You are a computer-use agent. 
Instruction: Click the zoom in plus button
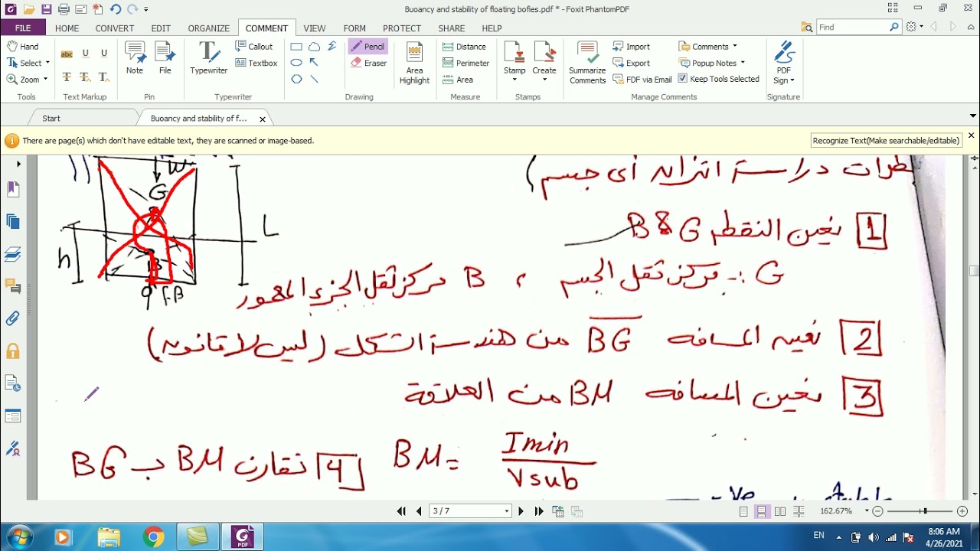click(x=962, y=511)
